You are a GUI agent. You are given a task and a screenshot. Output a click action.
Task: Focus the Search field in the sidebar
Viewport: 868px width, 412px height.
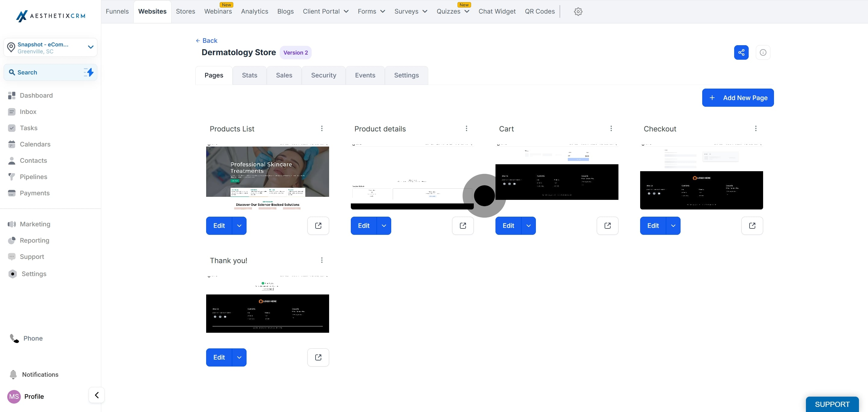click(51, 72)
